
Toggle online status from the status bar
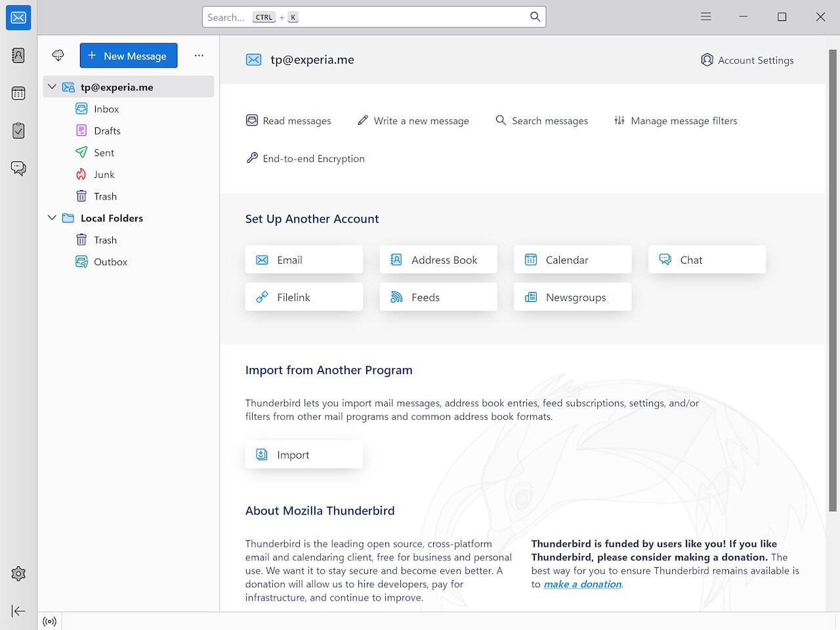pyautogui.click(x=49, y=621)
